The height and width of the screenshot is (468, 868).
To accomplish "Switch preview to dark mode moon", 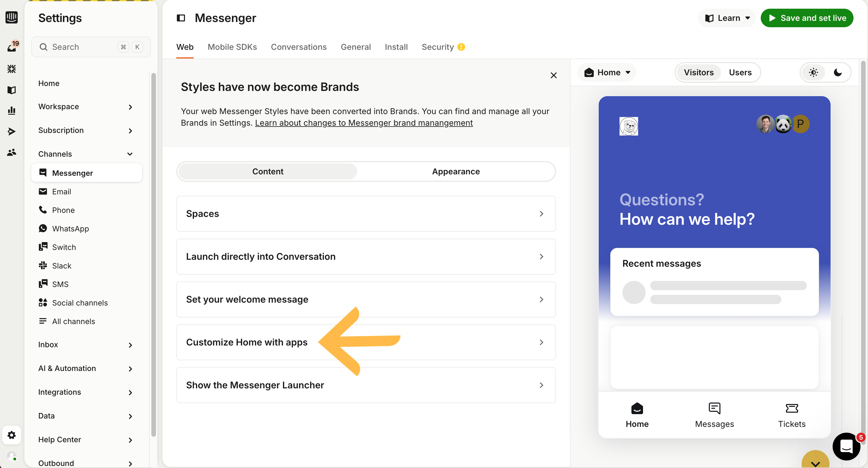I will point(838,72).
